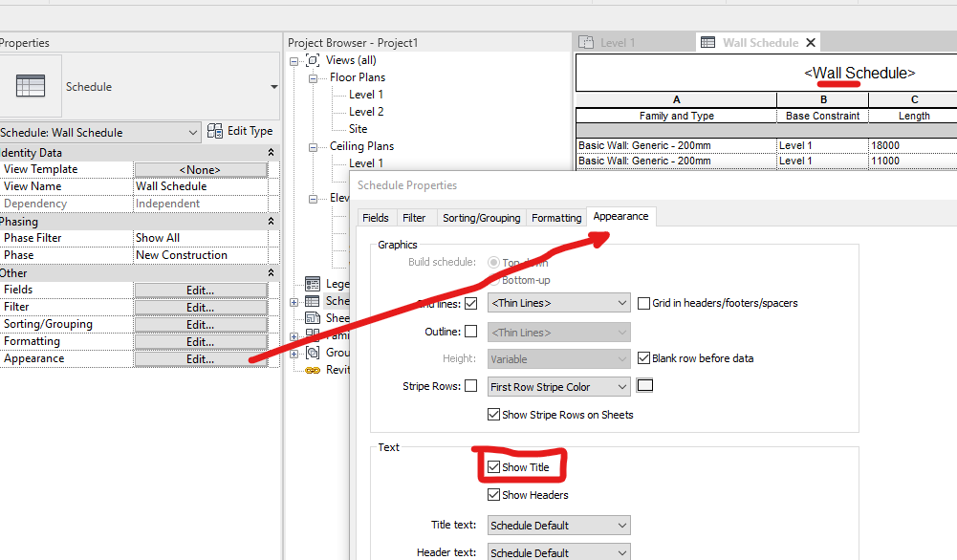
Task: Click the Sheets icon in Project Browser
Action: pyautogui.click(x=313, y=318)
